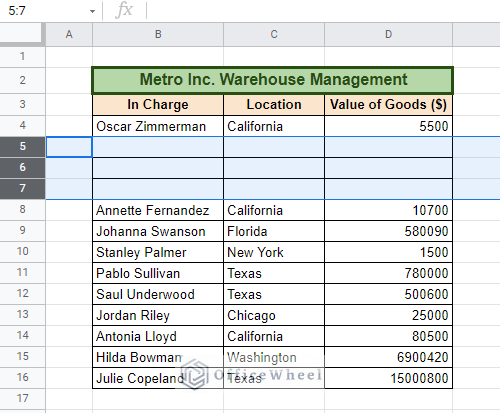Click the cell with value 580090

[388, 231]
